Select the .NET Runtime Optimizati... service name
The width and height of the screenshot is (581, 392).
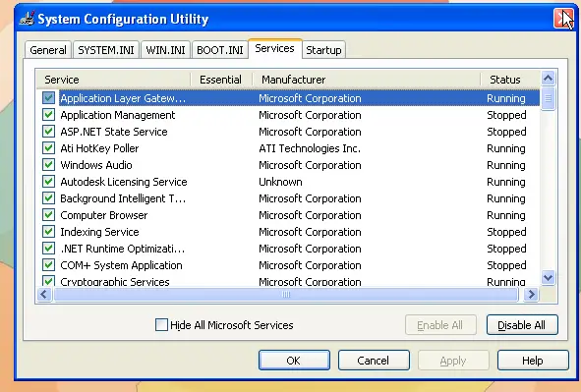(x=122, y=249)
